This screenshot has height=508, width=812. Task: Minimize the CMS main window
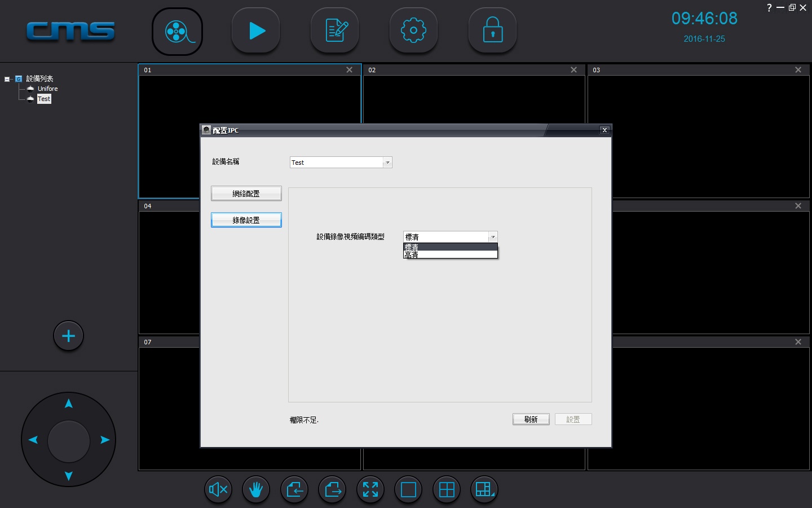coord(780,8)
